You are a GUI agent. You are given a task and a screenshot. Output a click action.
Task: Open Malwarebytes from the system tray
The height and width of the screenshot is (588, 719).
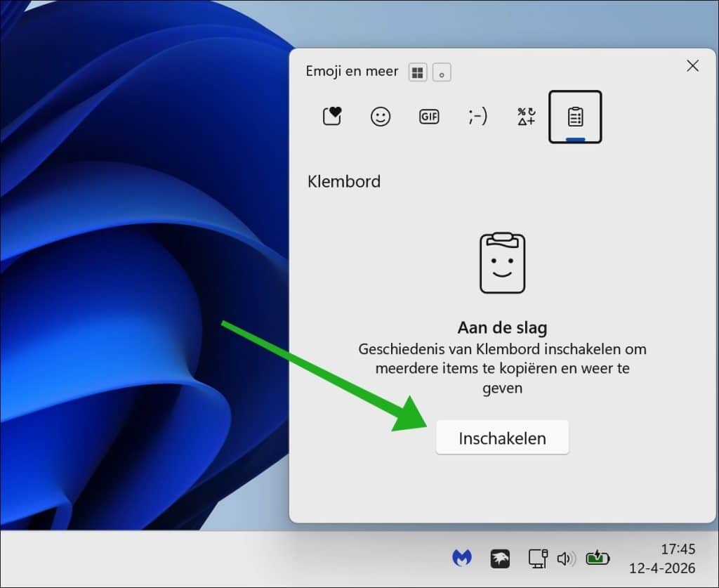coord(461,558)
